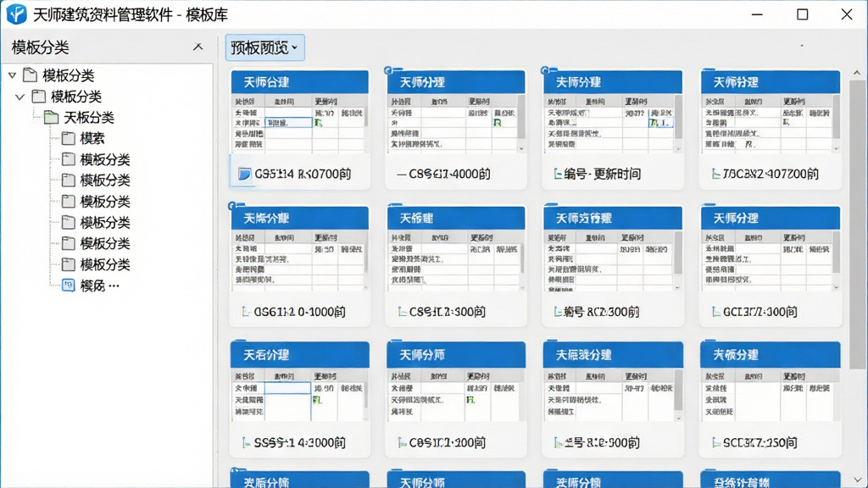Select the 模房 ··· tree item

click(100, 286)
